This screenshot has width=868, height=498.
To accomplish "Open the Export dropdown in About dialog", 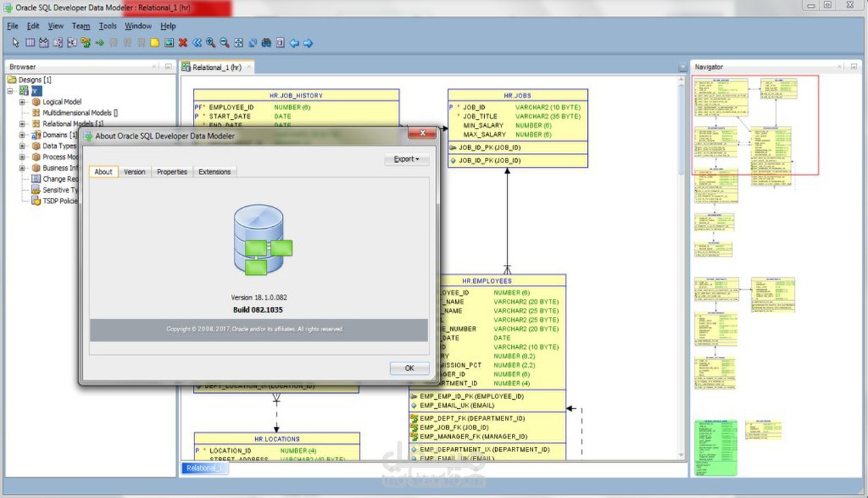I will click(407, 159).
